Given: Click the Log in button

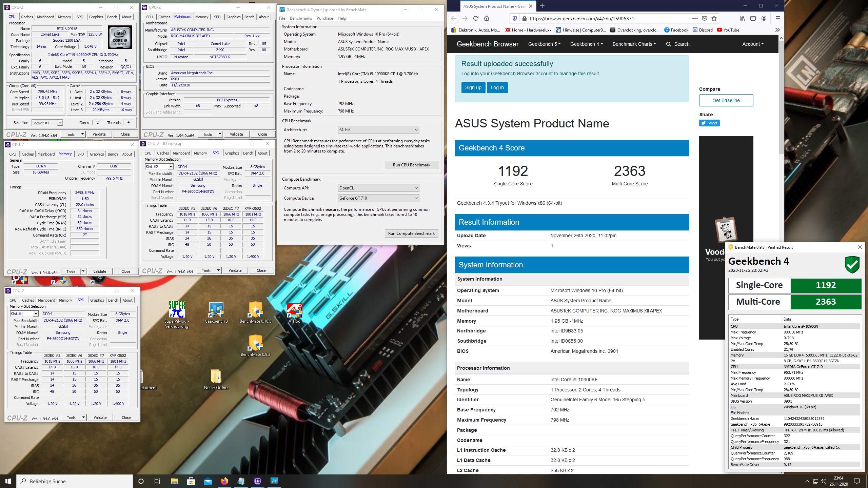Looking at the screenshot, I should tap(497, 87).
